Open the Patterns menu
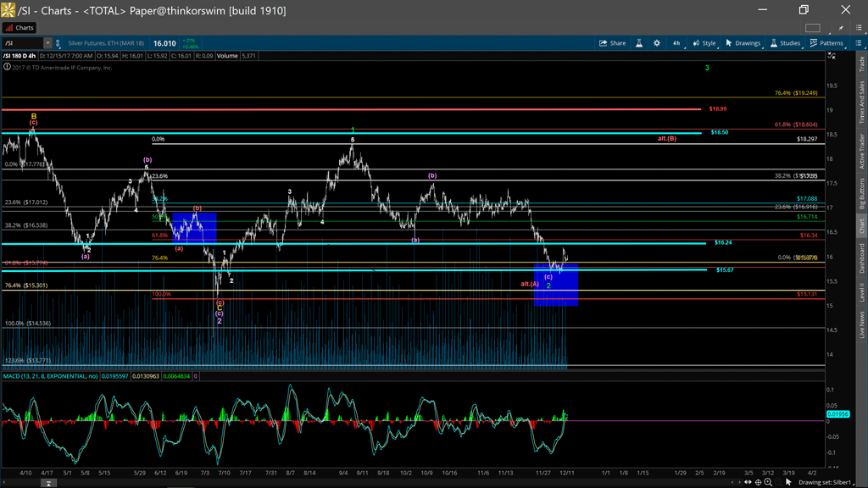868x488 pixels. [x=826, y=43]
